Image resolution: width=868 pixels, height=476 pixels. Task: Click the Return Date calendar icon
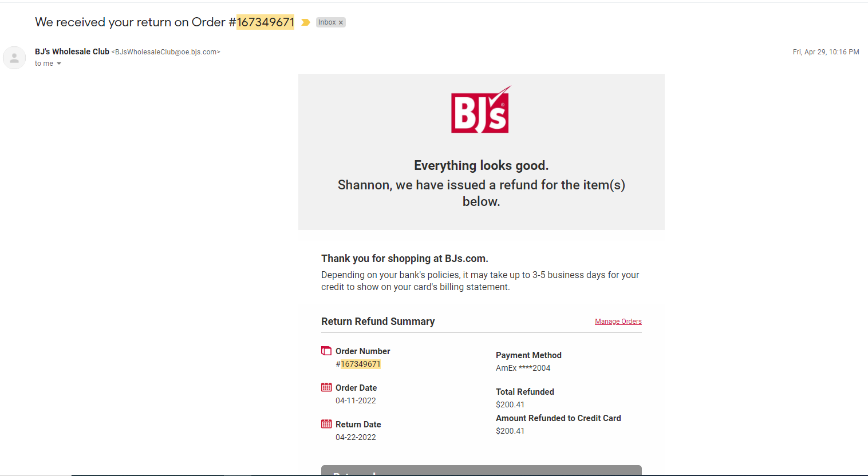pos(326,424)
